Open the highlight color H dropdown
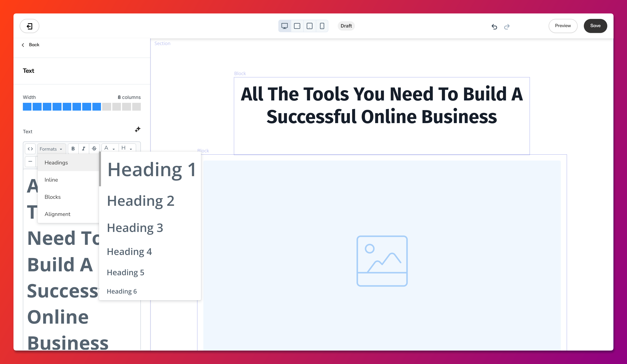Screen dimensions: 627x364 (127, 148)
